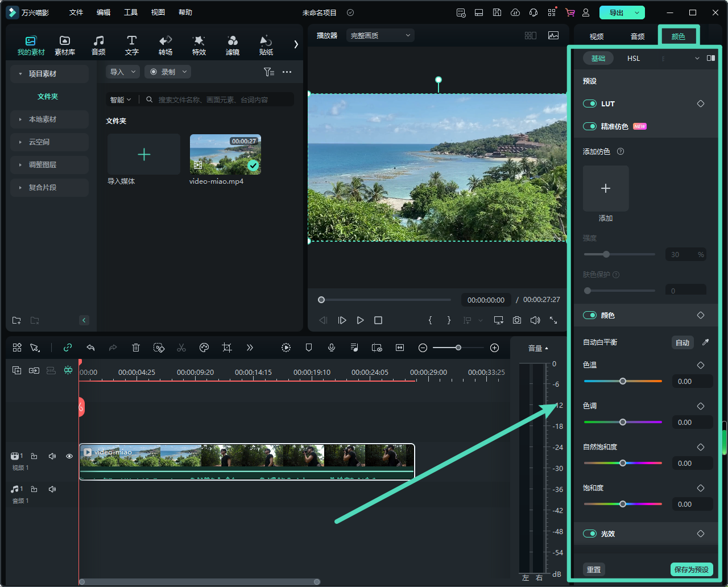Open the 完整画质 quality dropdown
Viewport: 728px width, 587px height.
tap(380, 35)
